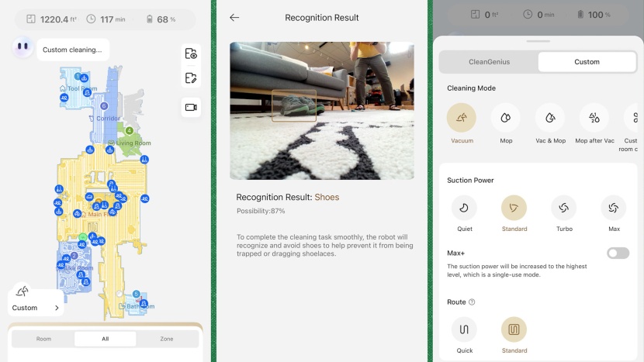Tap the robot avatar icon
The image size is (644, 362).
pyautogui.click(x=23, y=47)
